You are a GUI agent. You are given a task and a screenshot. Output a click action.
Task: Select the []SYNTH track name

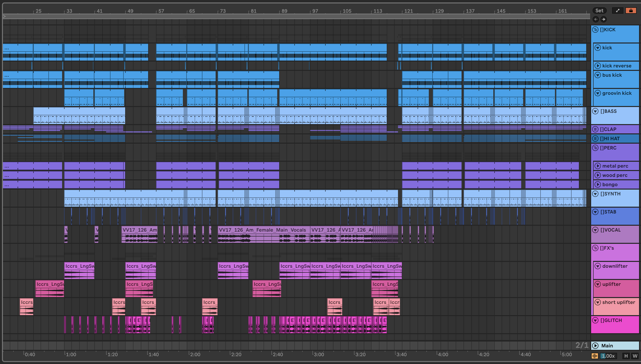[x=610, y=194]
